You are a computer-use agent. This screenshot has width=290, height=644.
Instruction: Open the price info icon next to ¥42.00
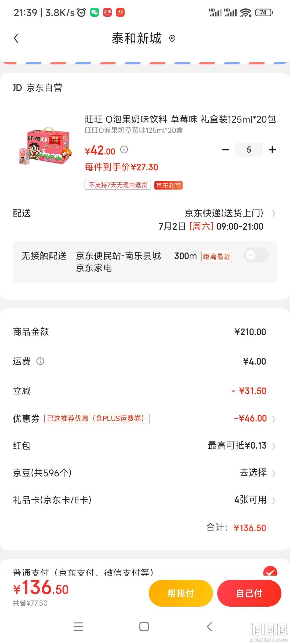tap(124, 149)
